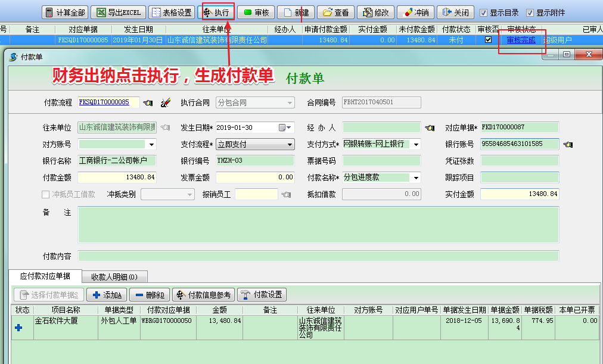This screenshot has width=603, height=364.
Task: Click lookup hand icon beside 银行账号
Action: 568,145
